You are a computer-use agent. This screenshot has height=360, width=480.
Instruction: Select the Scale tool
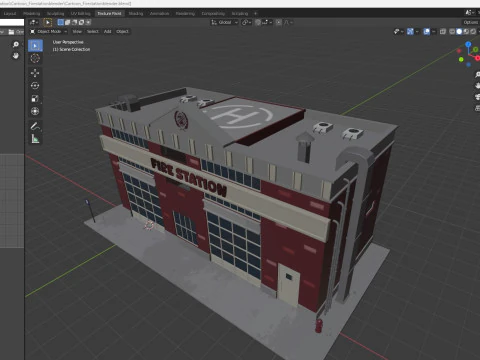(35, 98)
